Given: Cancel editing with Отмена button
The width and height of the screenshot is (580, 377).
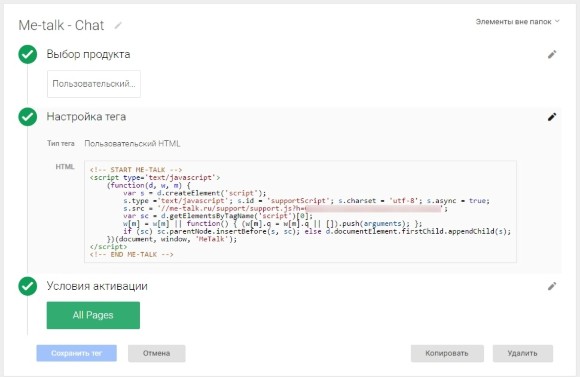Looking at the screenshot, I should click(156, 353).
